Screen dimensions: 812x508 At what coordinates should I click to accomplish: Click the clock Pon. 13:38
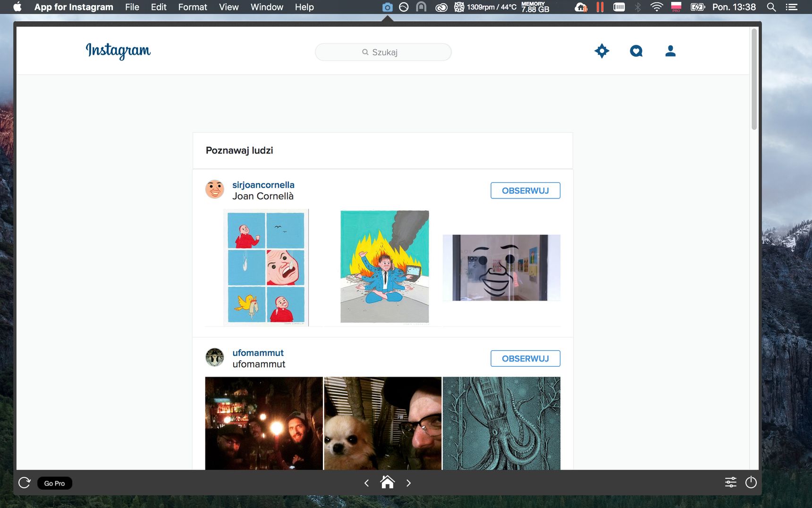pos(734,7)
